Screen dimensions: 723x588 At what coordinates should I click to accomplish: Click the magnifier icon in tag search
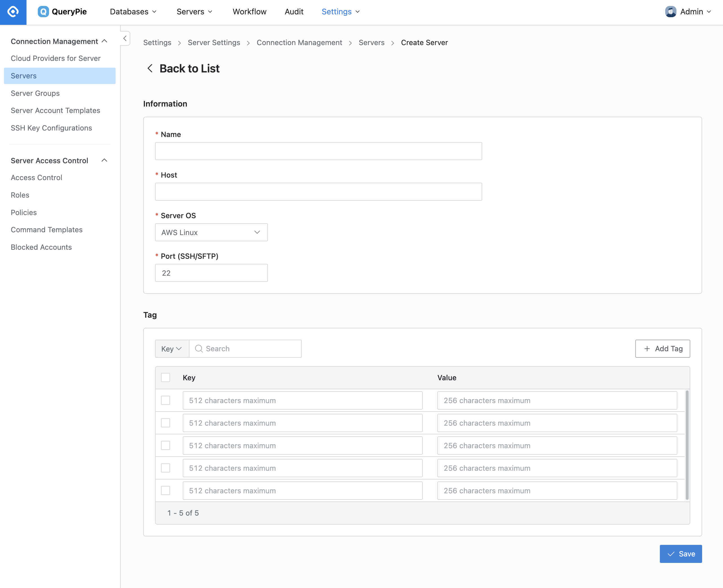pos(199,348)
